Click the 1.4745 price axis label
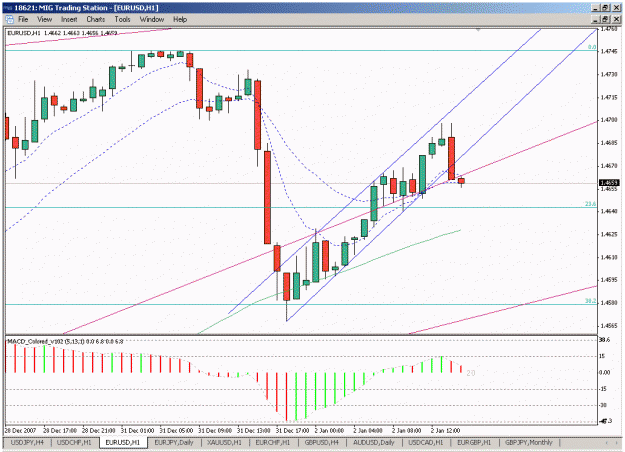This screenshot has width=625, height=452. [609, 51]
